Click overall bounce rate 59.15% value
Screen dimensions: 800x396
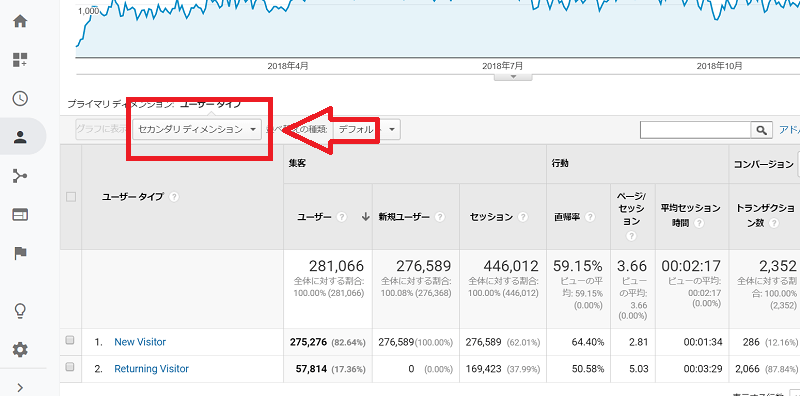[578, 266]
